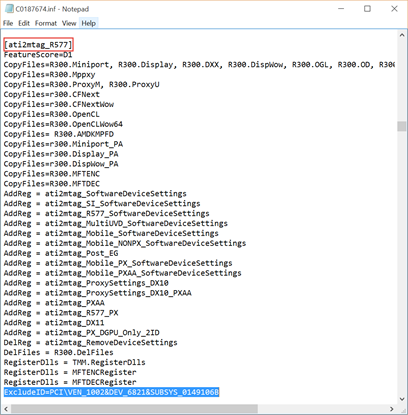The width and height of the screenshot is (408, 415).
Task: Open the Edit menu
Action: [24, 23]
